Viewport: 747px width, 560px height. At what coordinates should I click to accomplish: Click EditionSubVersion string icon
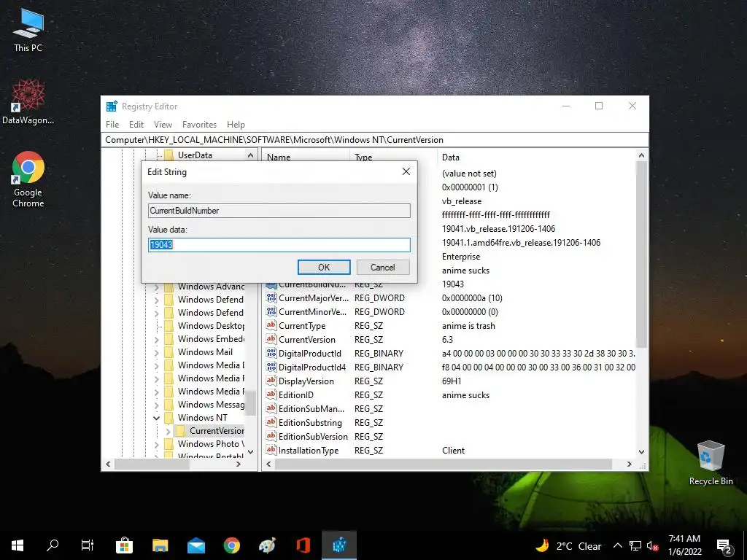[x=271, y=436]
